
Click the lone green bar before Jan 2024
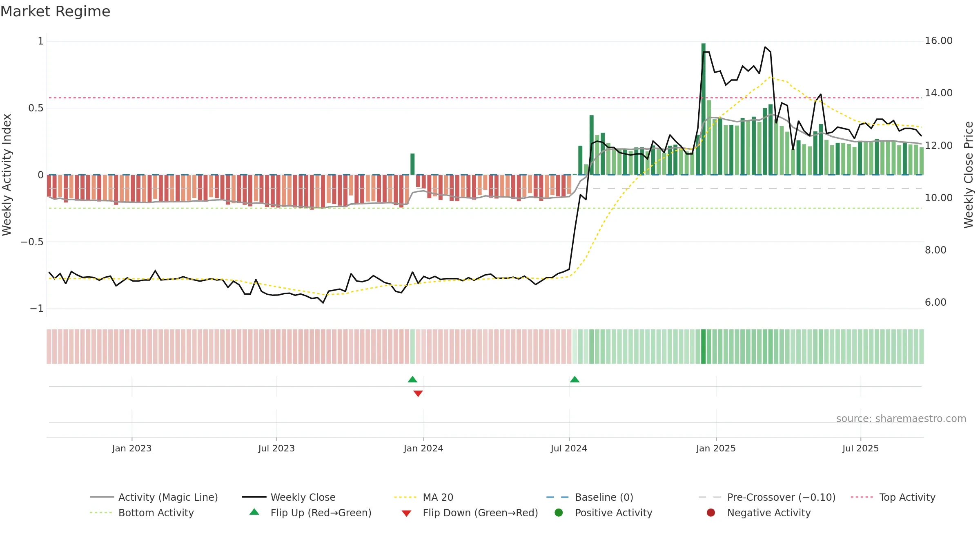point(412,164)
